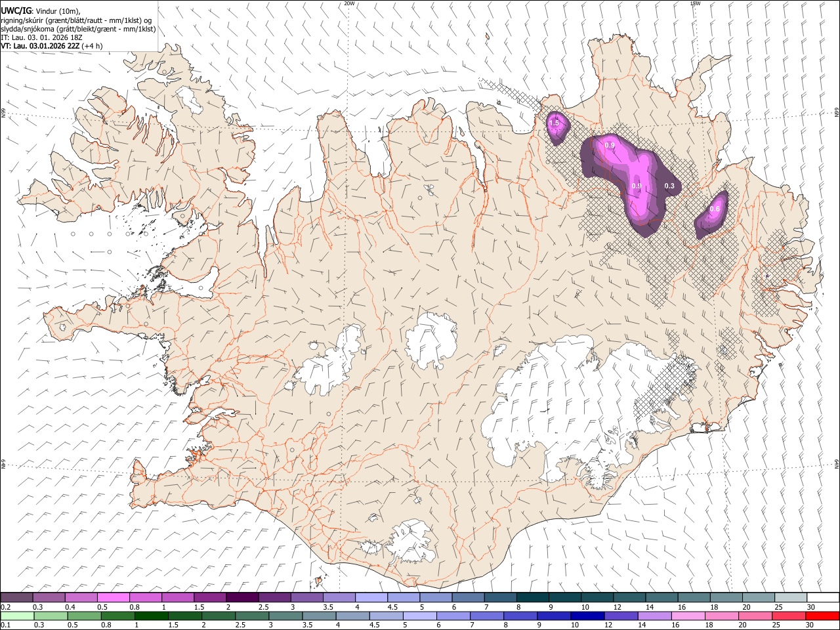
Task: Select the darkest purple 2–2.5 snow legend swatch
Action: (x=242, y=598)
